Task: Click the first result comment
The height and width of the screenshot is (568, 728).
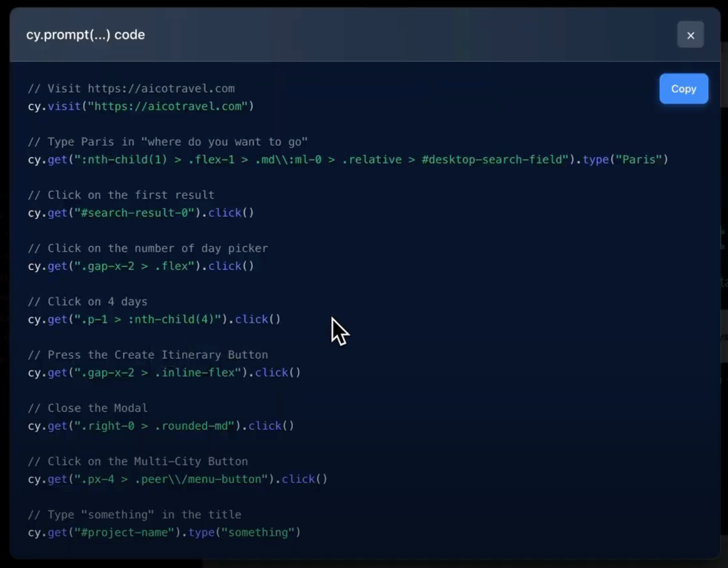Action: (x=121, y=195)
